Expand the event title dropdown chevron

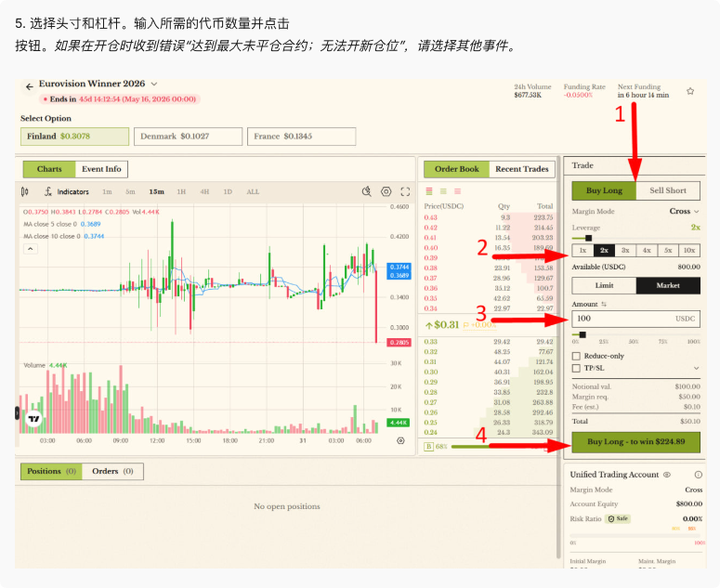pyautogui.click(x=154, y=84)
